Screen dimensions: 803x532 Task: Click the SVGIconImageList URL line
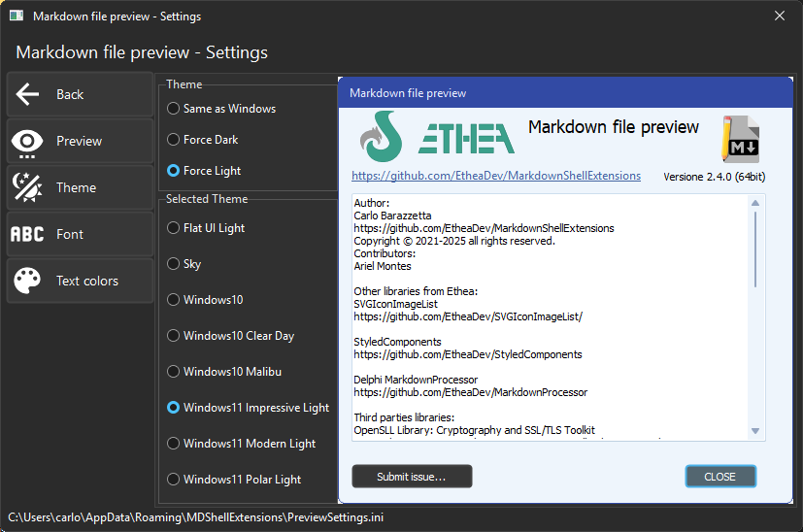(x=468, y=316)
